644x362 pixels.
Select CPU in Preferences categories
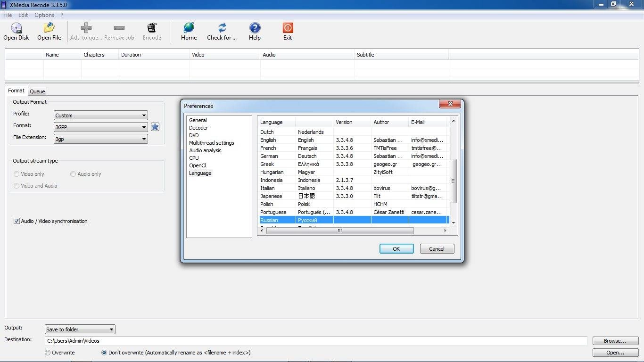pyautogui.click(x=194, y=158)
